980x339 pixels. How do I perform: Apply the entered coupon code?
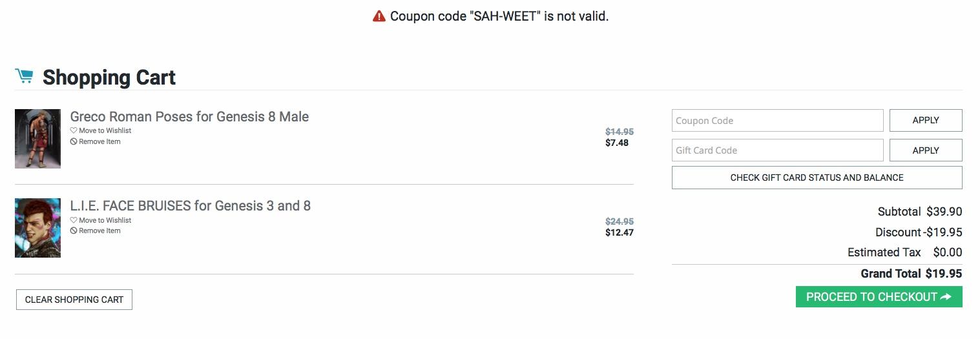(x=925, y=121)
